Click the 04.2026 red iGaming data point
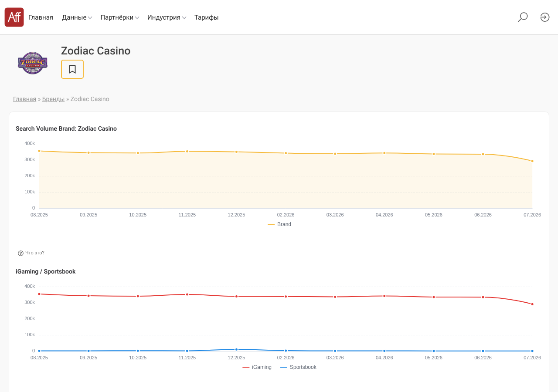Viewport: 558px width, 392px height. [384, 296]
